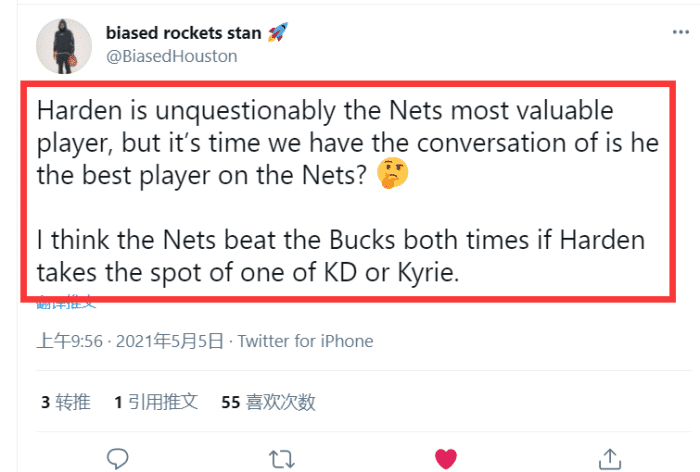Click "unquestionably" in the tweet's first line

(x=221, y=110)
